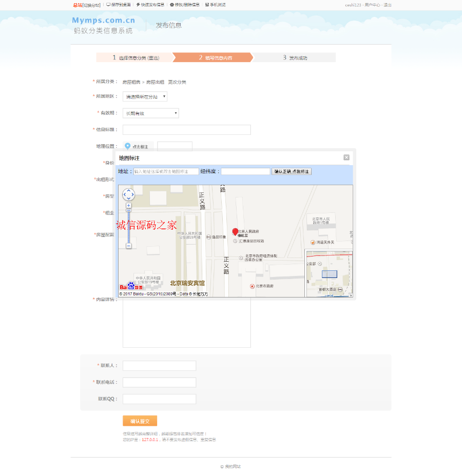Click the 确认提交 submit button
Image resolution: width=462 pixels, height=476 pixels.
click(140, 421)
